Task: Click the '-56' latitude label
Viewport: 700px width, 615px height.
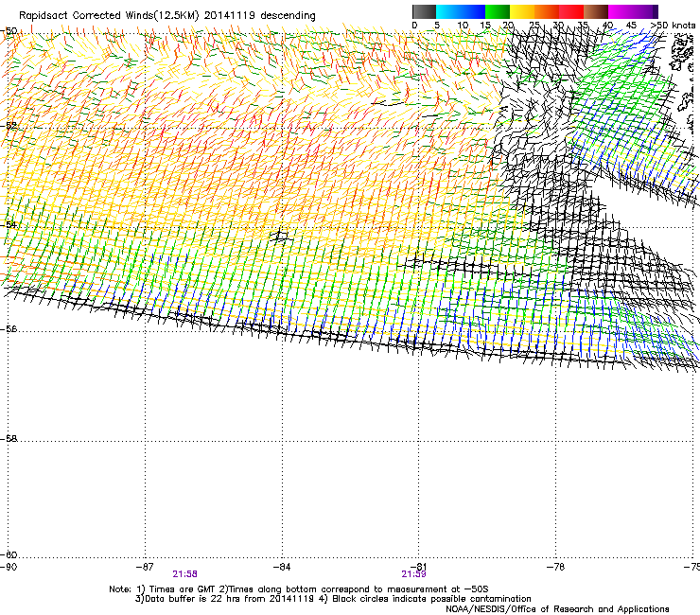Action: 9,328
